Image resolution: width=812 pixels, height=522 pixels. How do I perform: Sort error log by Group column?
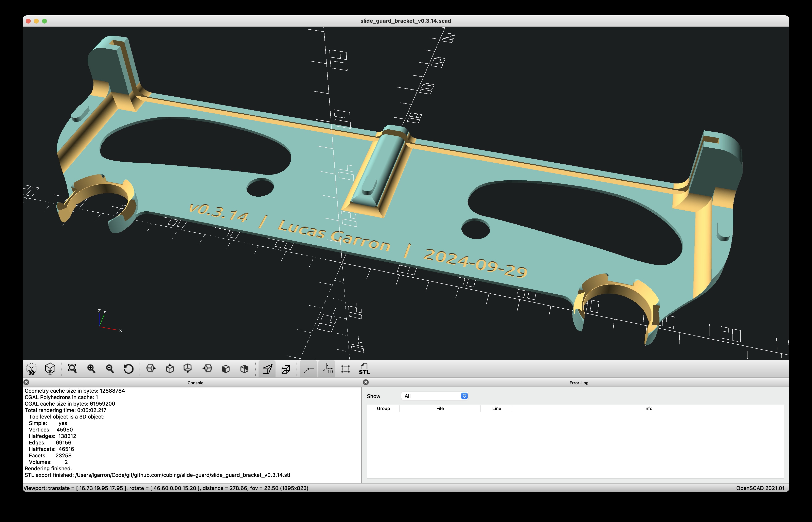tap(383, 408)
